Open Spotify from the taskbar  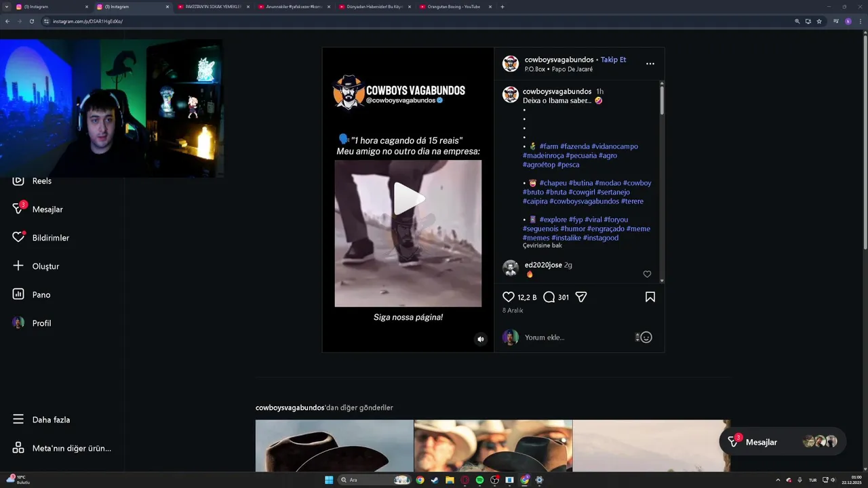[479, 480]
